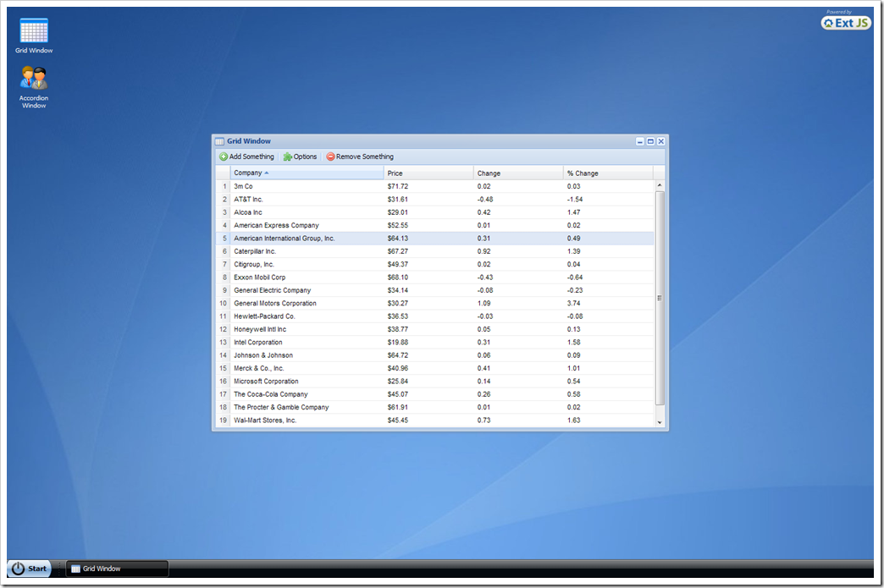Close the Grid Window
The image size is (884, 588).
pos(660,141)
